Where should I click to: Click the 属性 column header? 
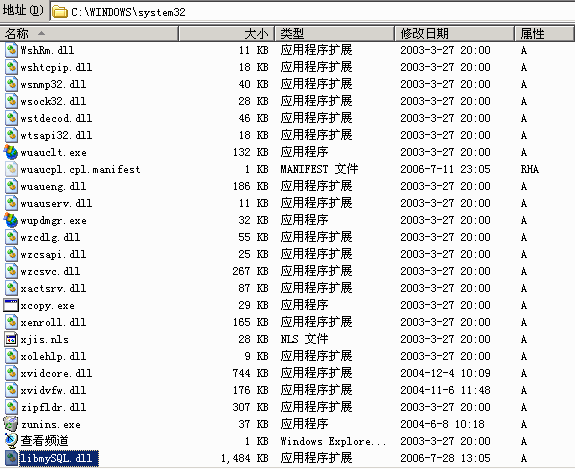click(x=544, y=34)
